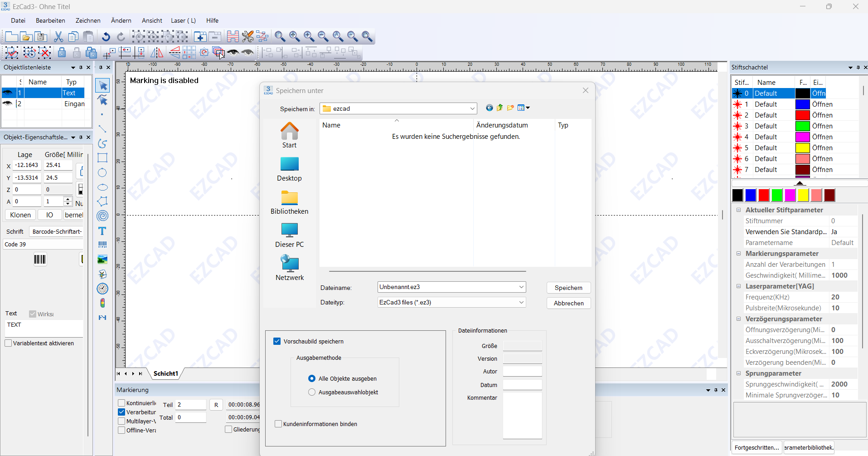Click the Cut scissors icon
The height and width of the screenshot is (456, 868).
[59, 37]
